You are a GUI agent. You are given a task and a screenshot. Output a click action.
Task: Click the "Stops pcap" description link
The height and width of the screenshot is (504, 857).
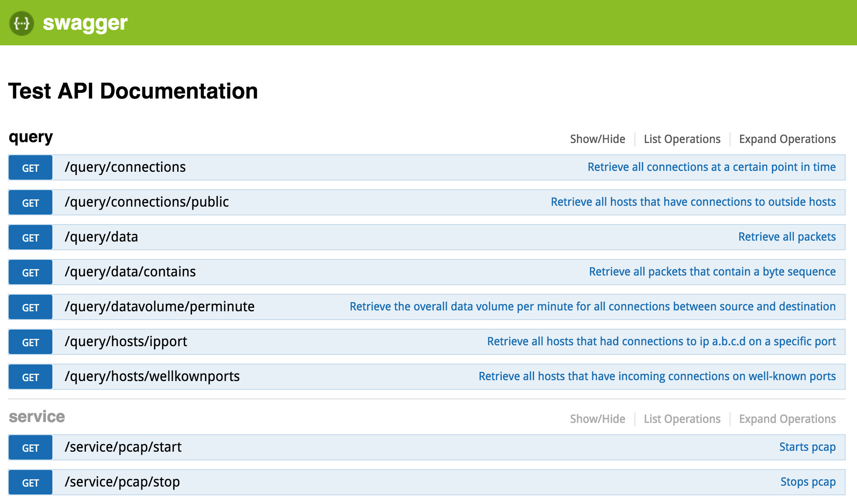pos(808,482)
